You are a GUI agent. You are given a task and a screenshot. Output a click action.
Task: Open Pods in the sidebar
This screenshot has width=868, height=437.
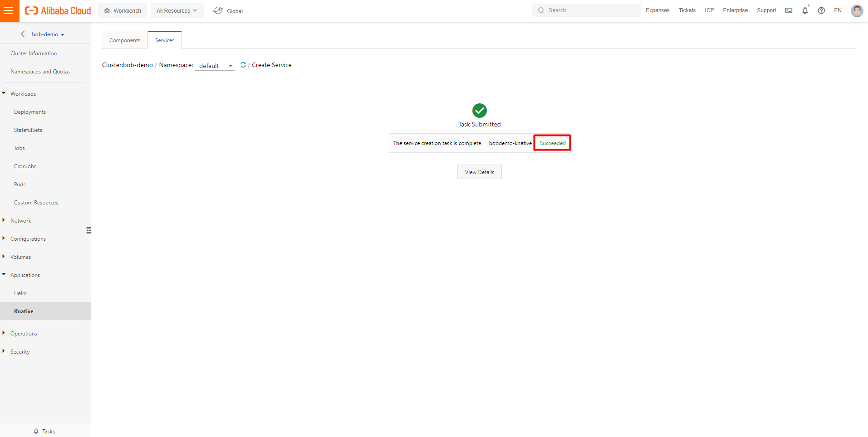pyautogui.click(x=20, y=184)
